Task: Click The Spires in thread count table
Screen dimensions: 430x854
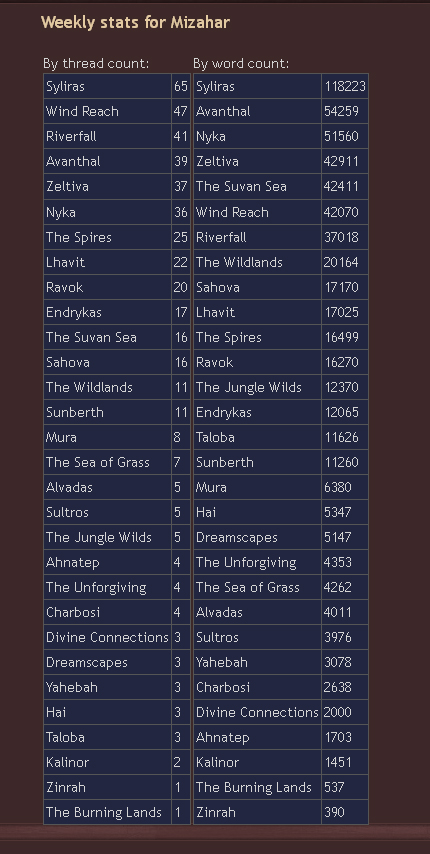Action: (x=79, y=237)
